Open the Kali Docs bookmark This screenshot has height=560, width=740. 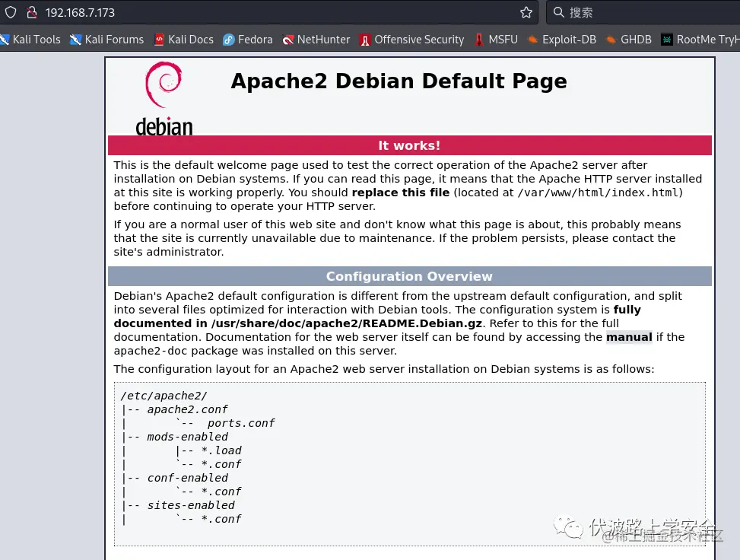184,40
